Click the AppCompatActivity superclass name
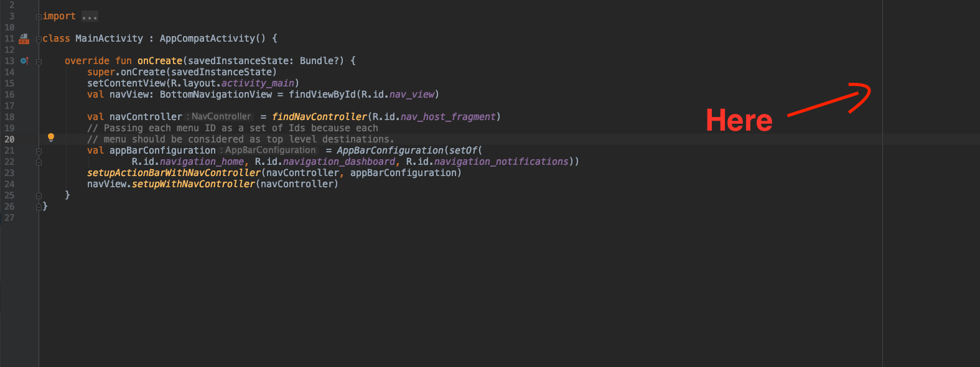 pos(207,39)
